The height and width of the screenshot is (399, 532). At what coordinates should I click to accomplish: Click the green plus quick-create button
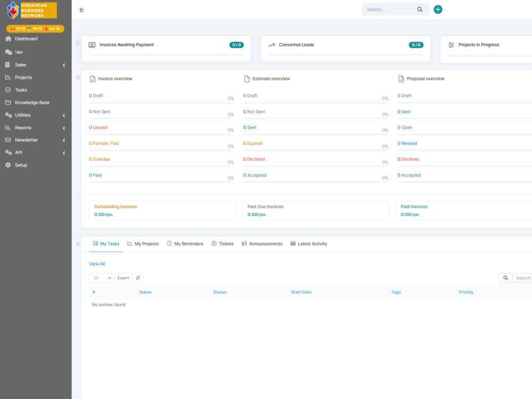(x=438, y=10)
